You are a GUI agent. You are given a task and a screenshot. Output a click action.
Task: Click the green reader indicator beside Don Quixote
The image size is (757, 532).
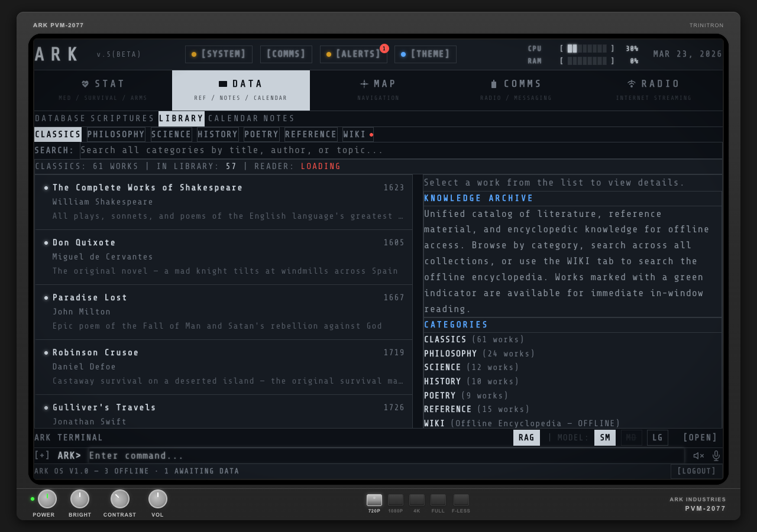pos(46,242)
